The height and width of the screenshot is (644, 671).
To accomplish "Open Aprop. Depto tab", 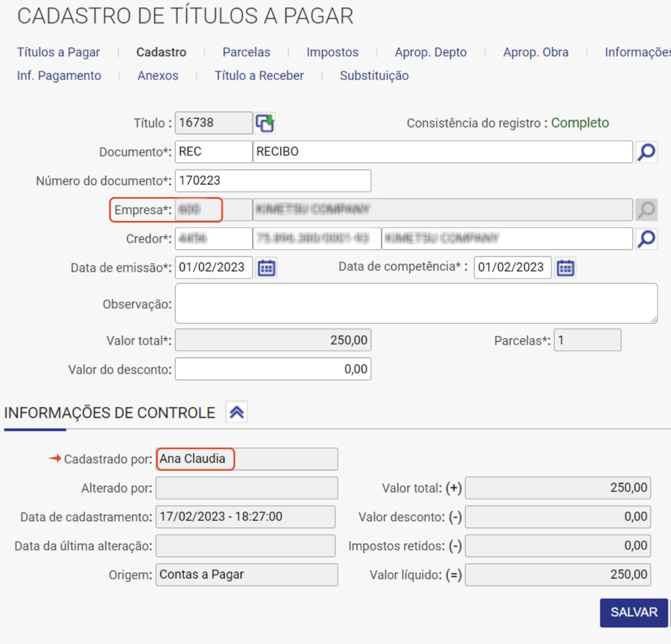I will [x=431, y=52].
